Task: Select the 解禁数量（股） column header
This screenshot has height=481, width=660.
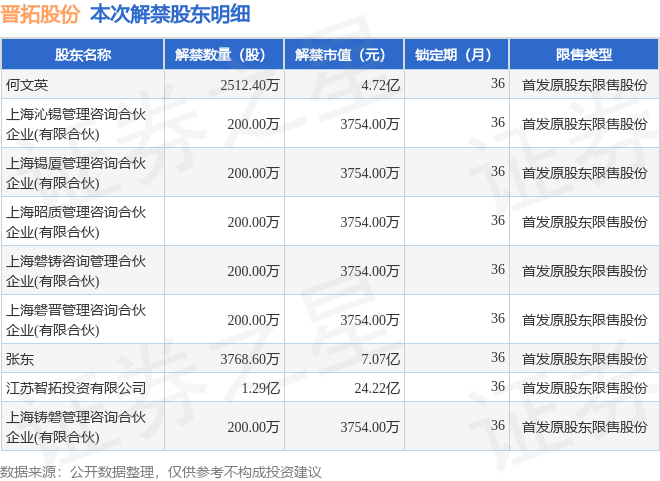Action: (x=224, y=54)
